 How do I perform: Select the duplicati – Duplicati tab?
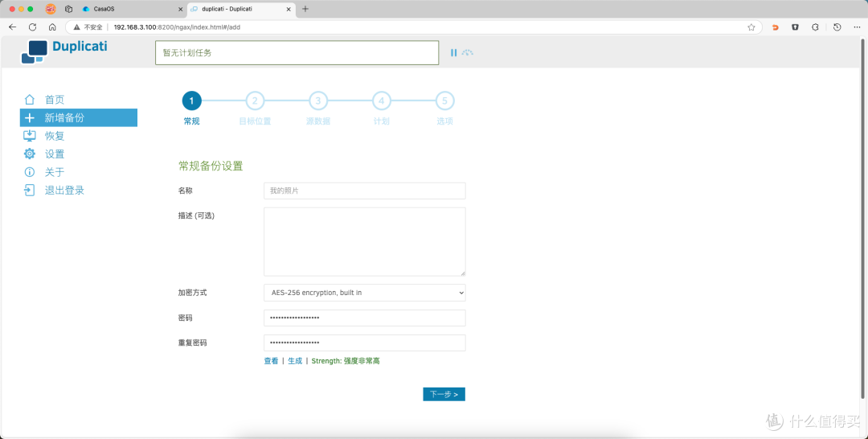click(241, 9)
